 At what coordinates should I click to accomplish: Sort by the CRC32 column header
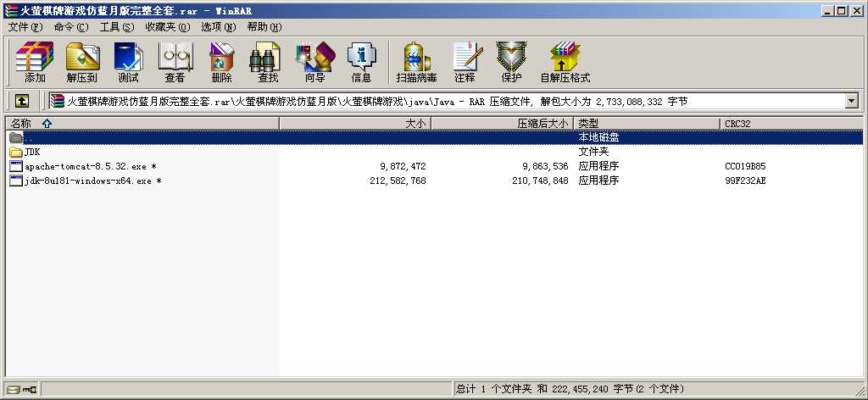tap(791, 124)
